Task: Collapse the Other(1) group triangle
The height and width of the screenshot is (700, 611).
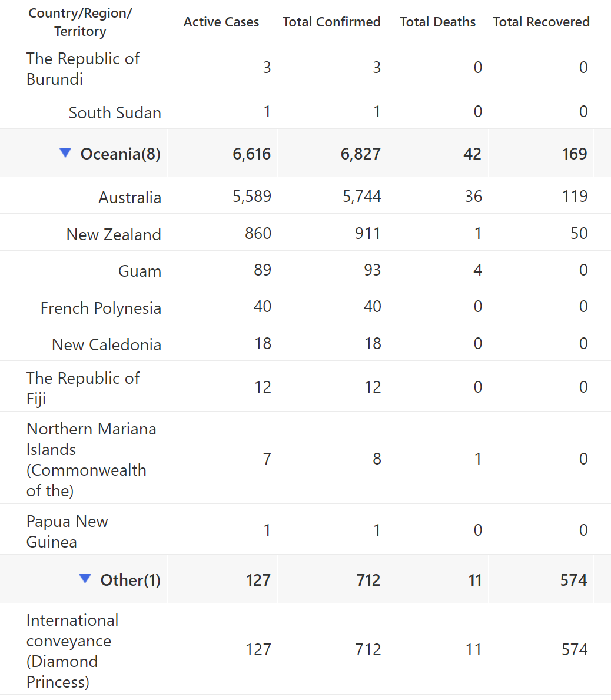Action: [x=85, y=579]
